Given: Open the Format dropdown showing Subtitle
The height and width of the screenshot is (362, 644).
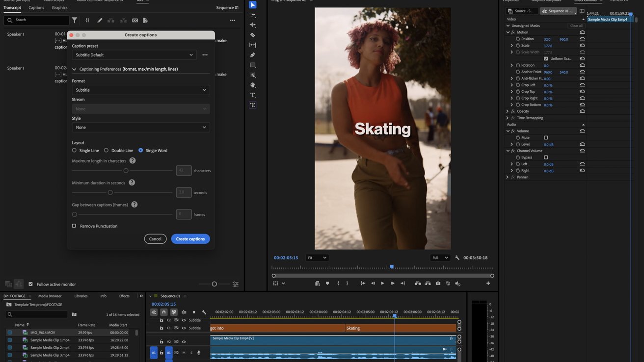Looking at the screenshot, I should (x=141, y=90).
